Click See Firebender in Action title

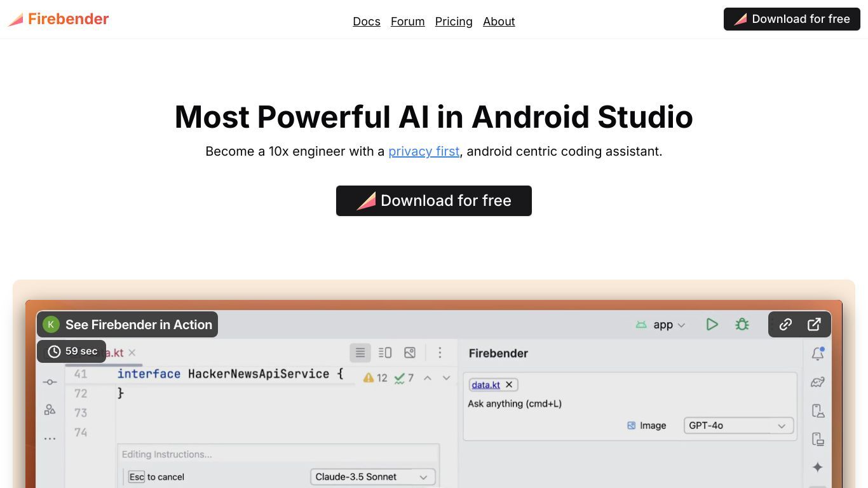(139, 325)
